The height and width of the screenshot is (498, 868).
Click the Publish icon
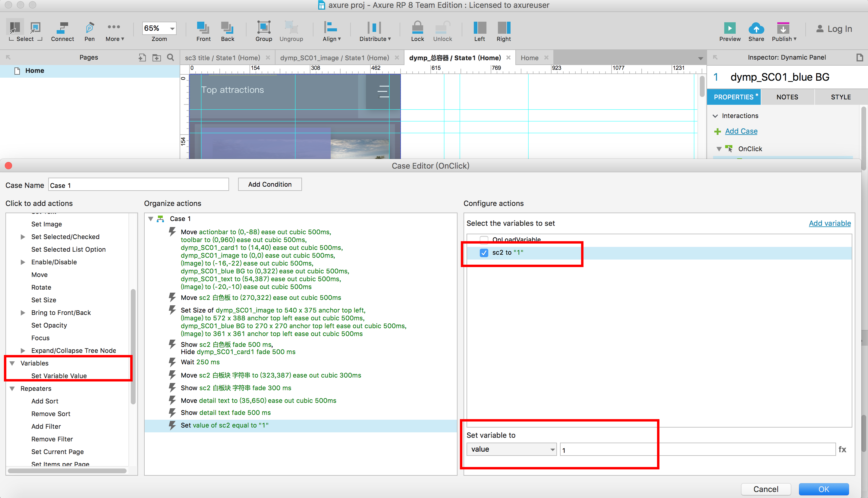783,28
